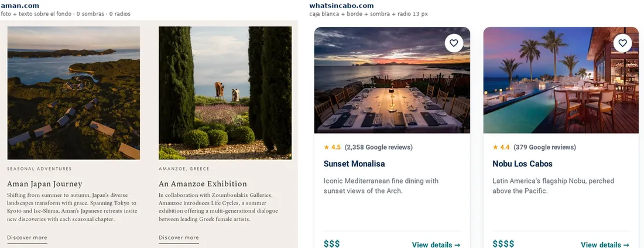The height and width of the screenshot is (248, 644).
Task: Click Discover more under An Amanzoe Exhibition
Action: point(179,238)
